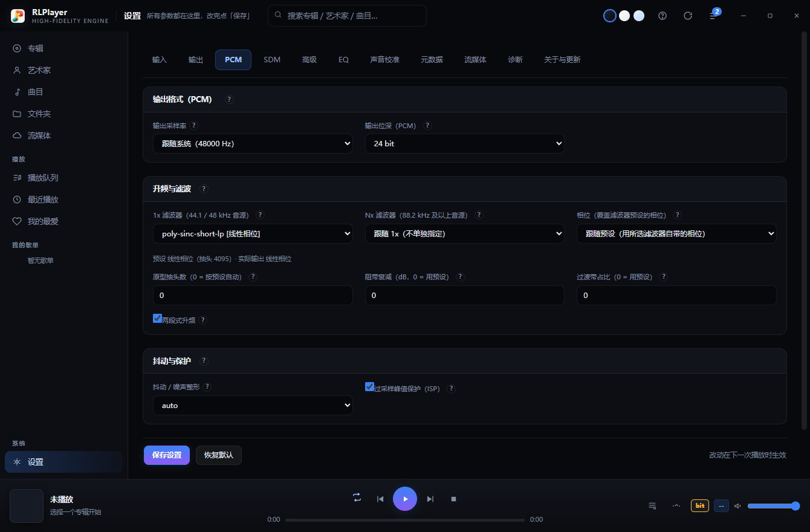The image size is (810, 532).
Task: Open the Nx 滤波器 dropdown
Action: [464, 233]
